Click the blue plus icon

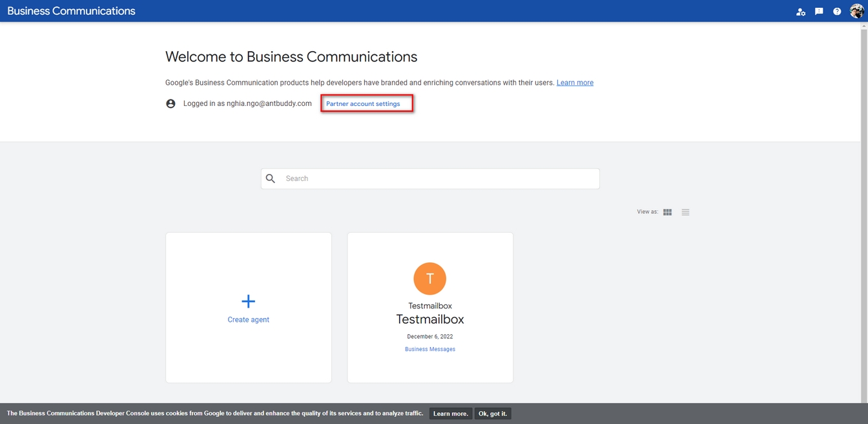coord(249,301)
